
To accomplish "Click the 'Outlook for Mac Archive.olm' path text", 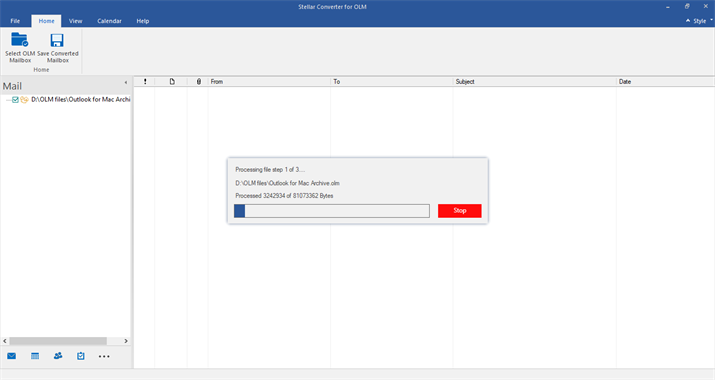I will tap(287, 183).
